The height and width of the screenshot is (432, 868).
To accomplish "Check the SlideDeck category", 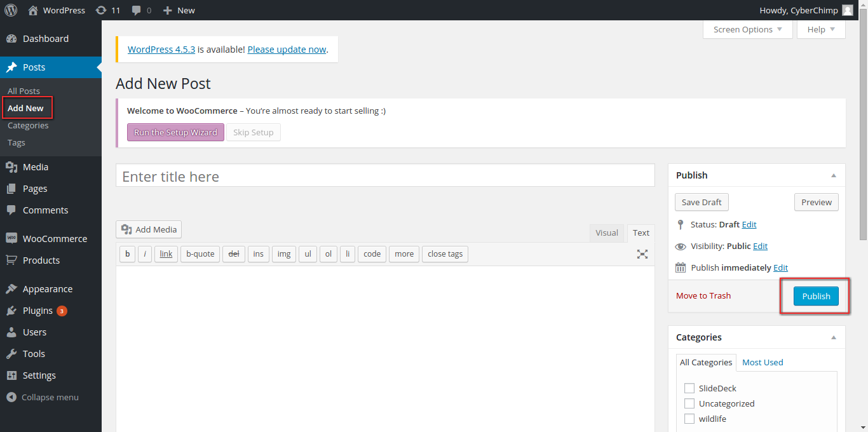I will coord(689,388).
